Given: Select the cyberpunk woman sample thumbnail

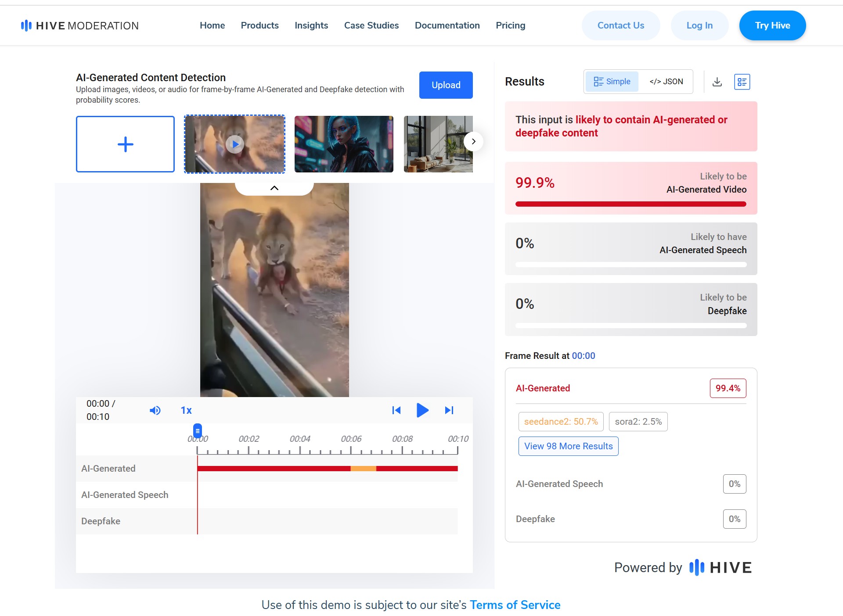Looking at the screenshot, I should coord(344,144).
